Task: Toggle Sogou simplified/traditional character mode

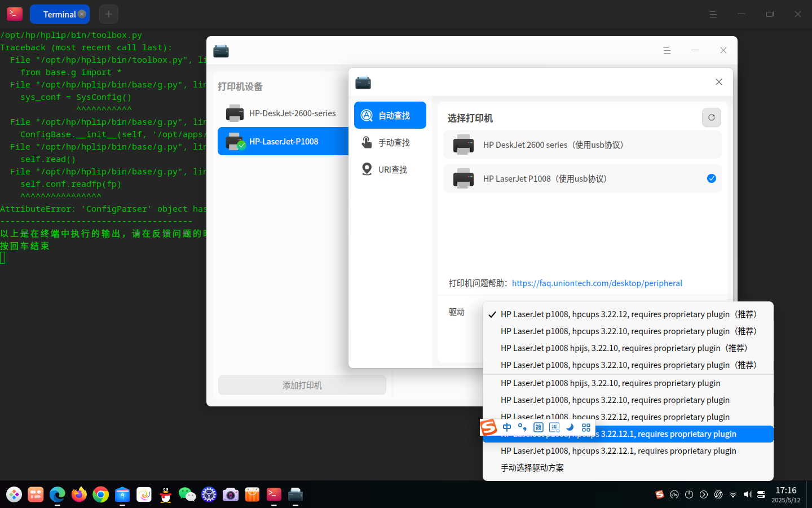Action: tap(539, 427)
